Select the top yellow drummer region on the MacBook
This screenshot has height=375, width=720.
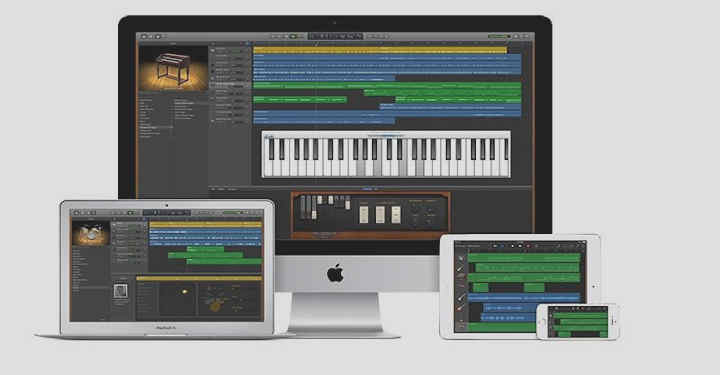click(206, 224)
